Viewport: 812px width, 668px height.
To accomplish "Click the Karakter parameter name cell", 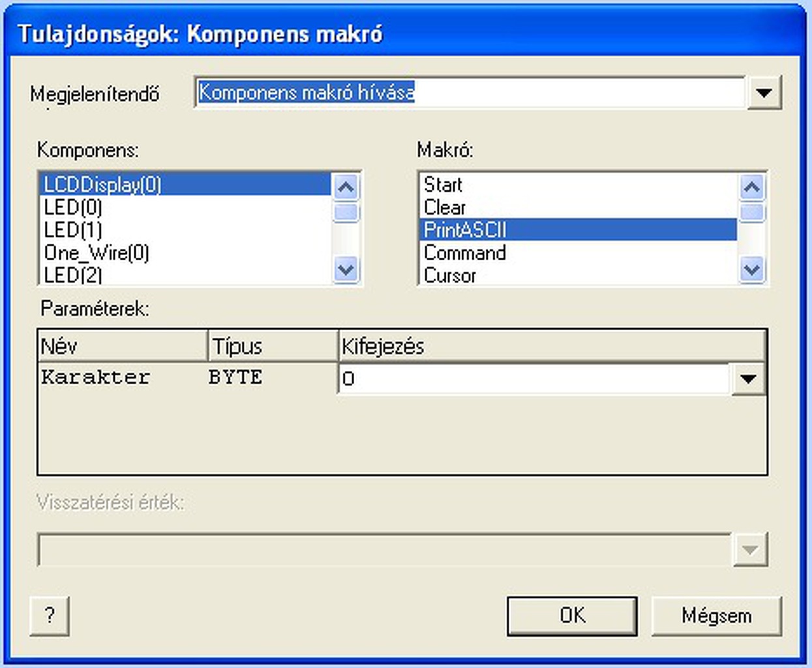I will coord(96,377).
